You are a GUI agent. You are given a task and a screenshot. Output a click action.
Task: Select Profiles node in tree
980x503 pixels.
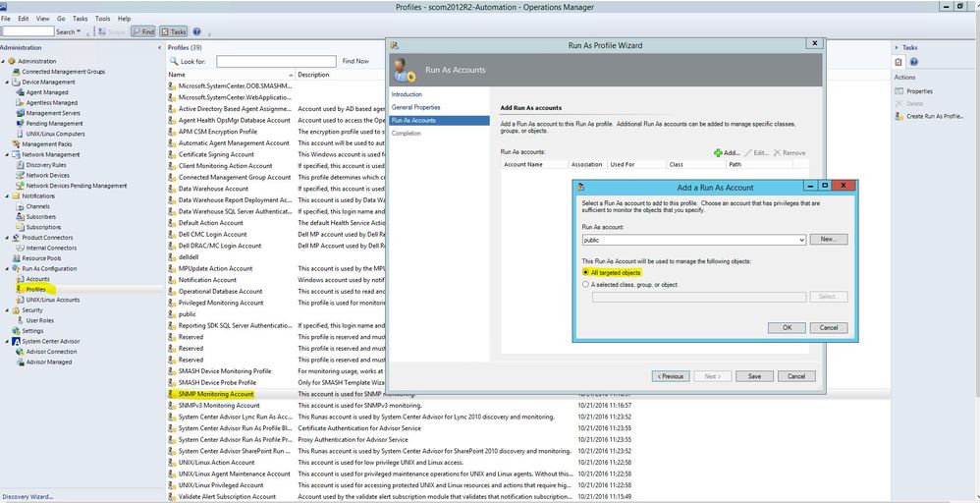[x=35, y=290]
